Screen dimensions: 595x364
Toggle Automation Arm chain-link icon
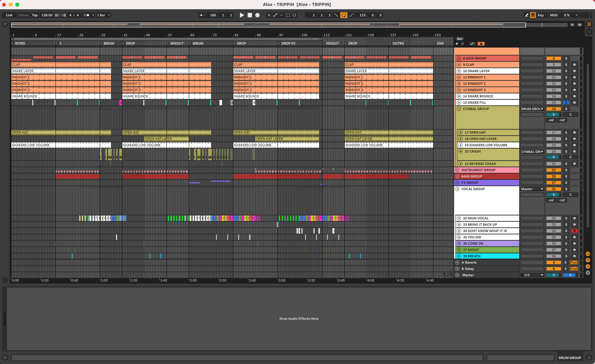click(275, 15)
